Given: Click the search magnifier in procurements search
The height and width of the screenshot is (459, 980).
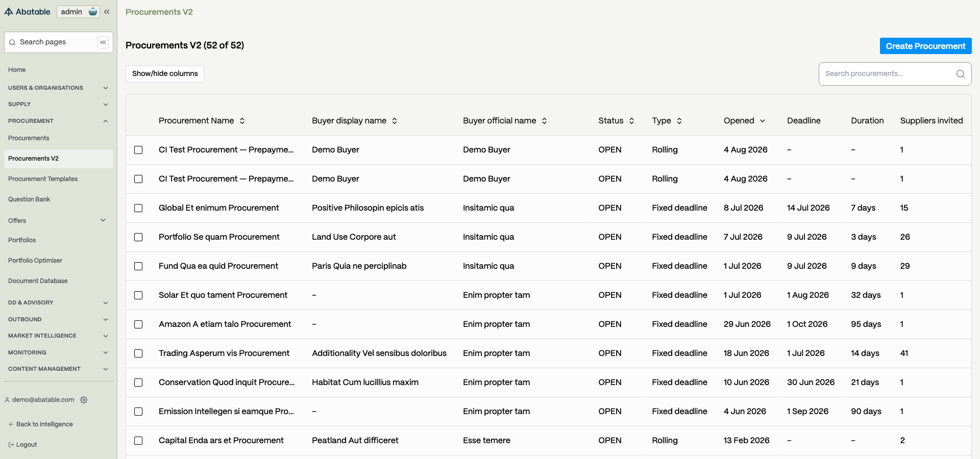Looking at the screenshot, I should pyautogui.click(x=960, y=74).
